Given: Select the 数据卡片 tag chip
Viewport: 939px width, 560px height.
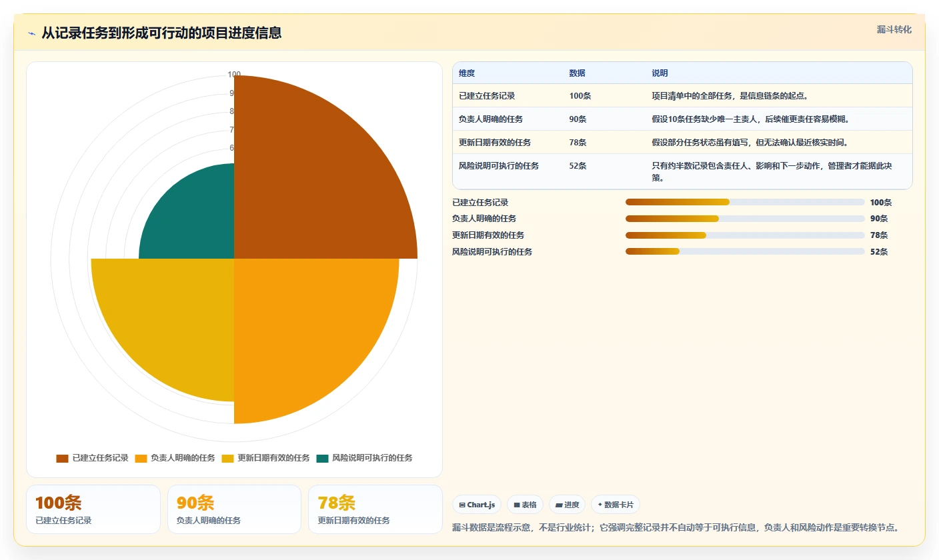Looking at the screenshot, I should tap(616, 505).
